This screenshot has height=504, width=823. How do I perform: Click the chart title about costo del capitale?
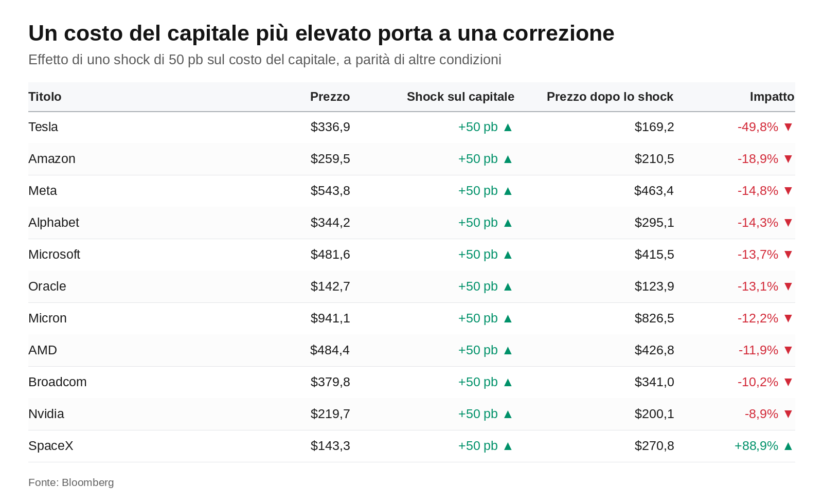321,33
